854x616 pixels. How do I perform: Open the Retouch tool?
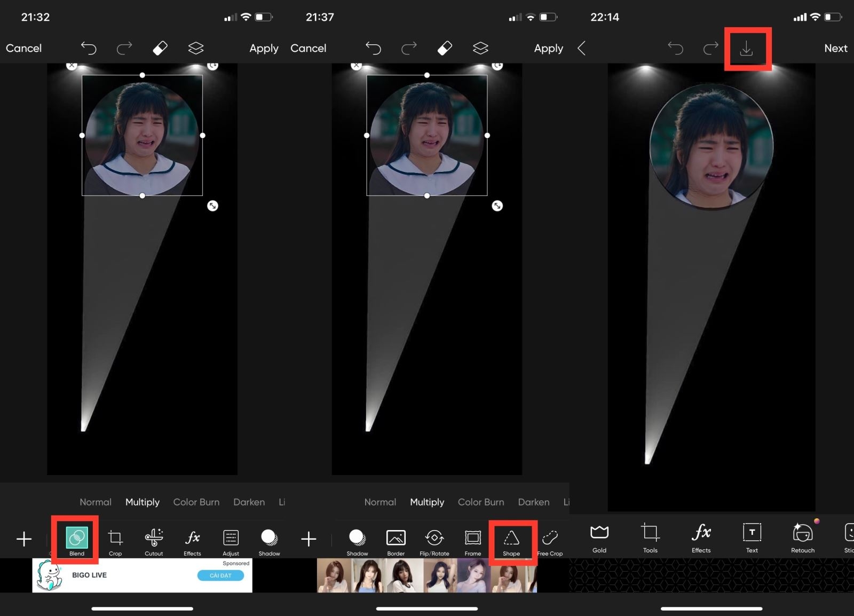point(803,538)
